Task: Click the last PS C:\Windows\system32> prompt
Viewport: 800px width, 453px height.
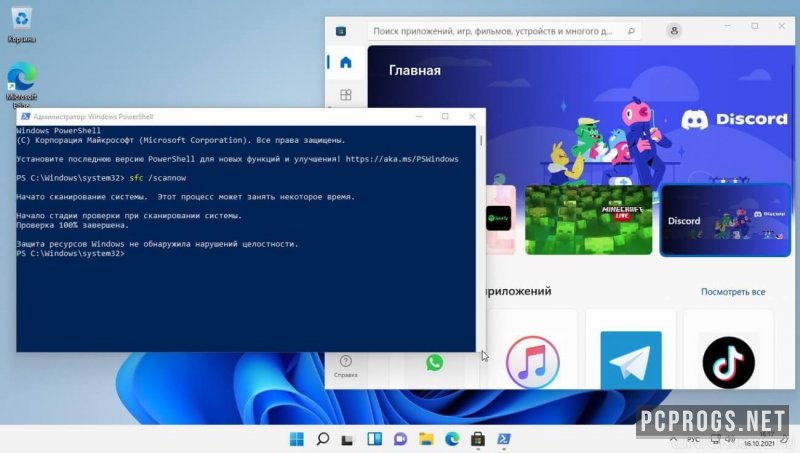Action: (70, 253)
